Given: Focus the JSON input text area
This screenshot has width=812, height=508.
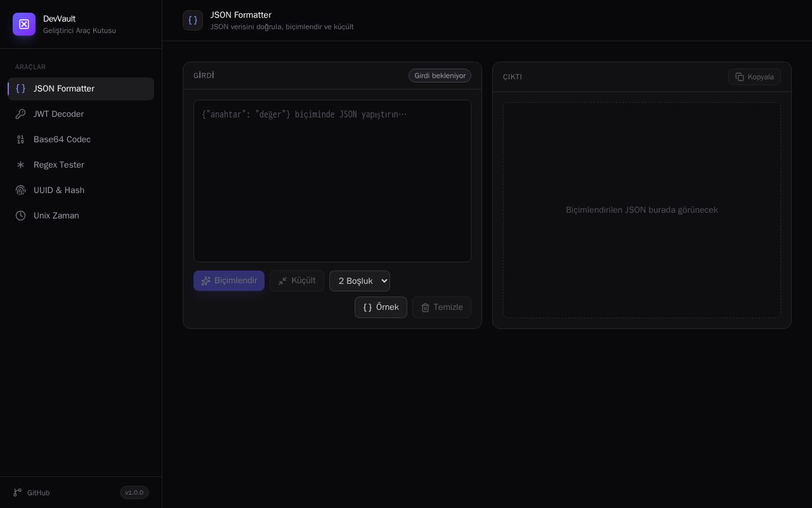Looking at the screenshot, I should tap(332, 181).
